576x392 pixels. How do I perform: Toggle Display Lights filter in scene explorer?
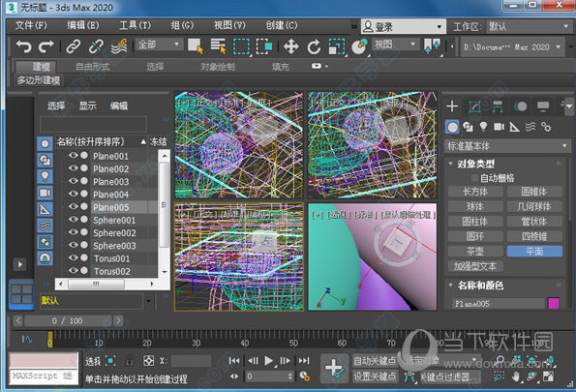45,176
